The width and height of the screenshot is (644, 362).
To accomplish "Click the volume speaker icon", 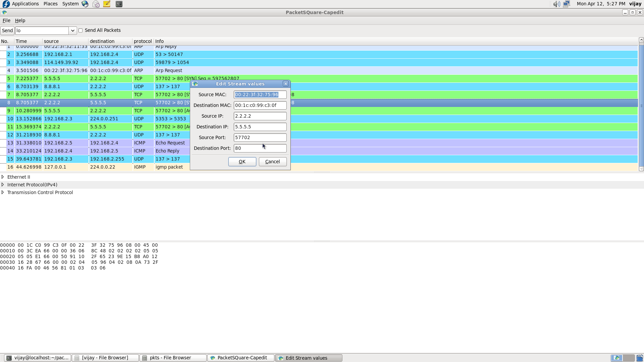I will 556,4.
